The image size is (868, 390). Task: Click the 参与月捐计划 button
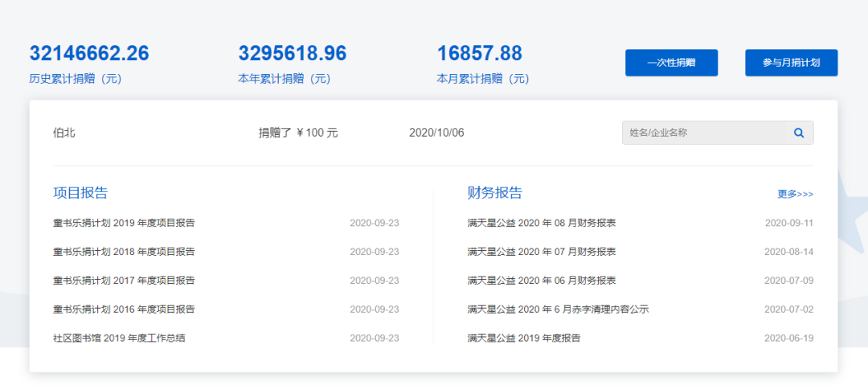(791, 63)
